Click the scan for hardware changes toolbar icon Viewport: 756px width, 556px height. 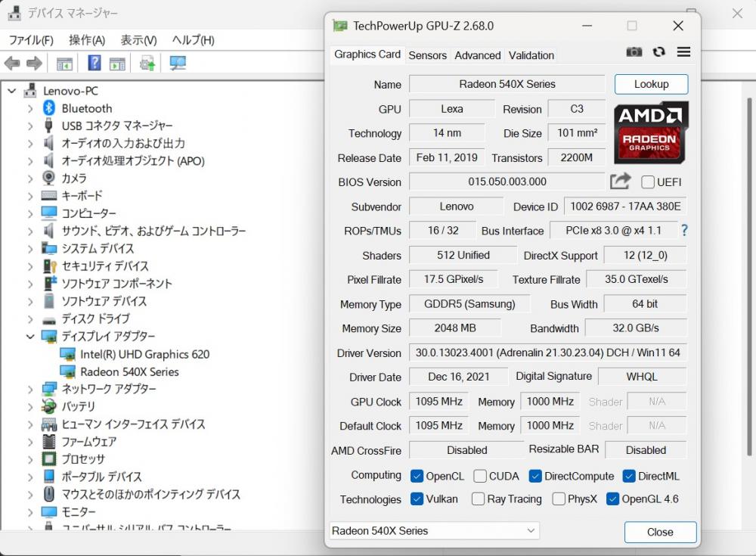point(178,64)
